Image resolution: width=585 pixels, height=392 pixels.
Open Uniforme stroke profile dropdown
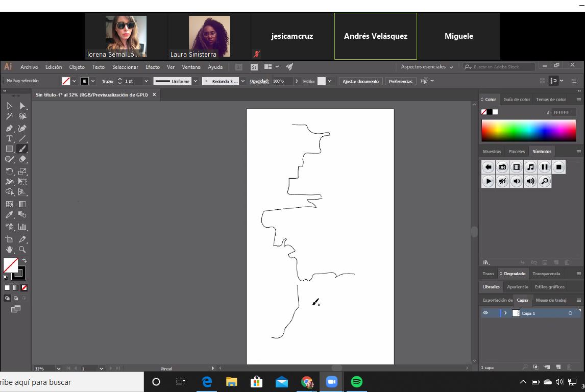(196, 81)
